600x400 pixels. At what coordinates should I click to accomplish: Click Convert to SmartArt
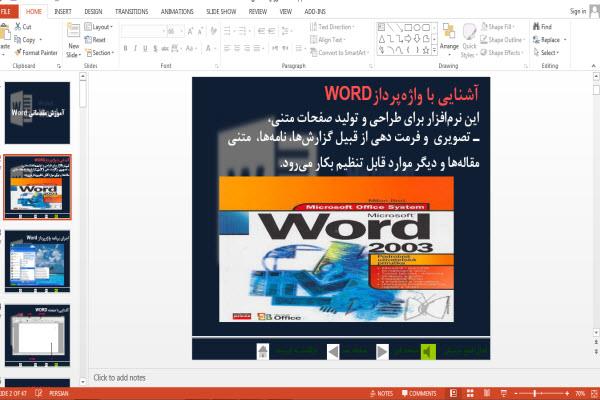(x=339, y=53)
